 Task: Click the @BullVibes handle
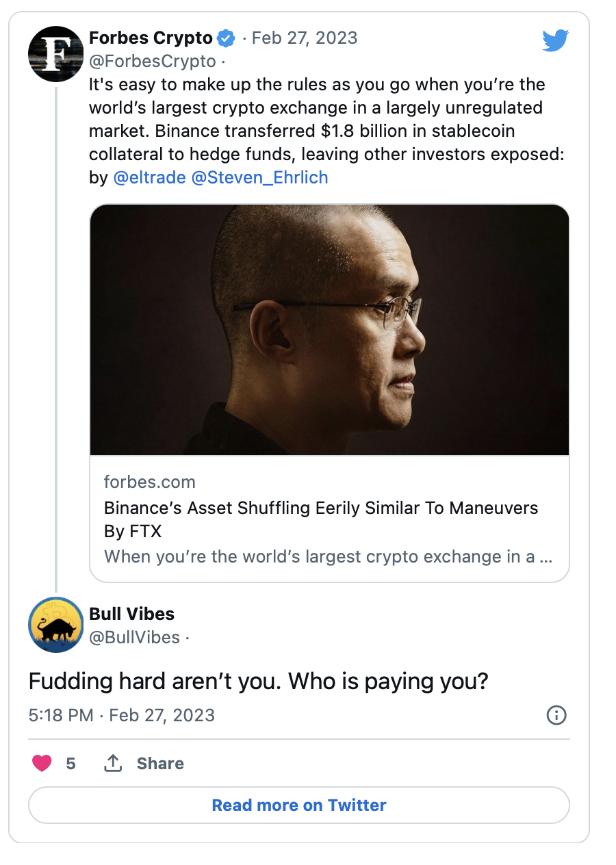134,637
